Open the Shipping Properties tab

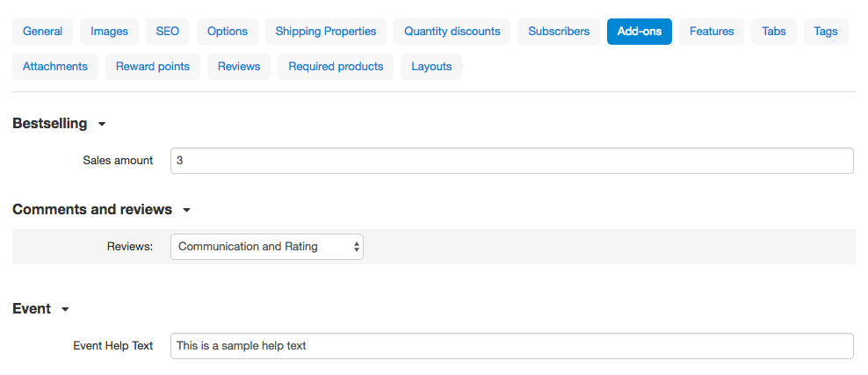click(326, 32)
